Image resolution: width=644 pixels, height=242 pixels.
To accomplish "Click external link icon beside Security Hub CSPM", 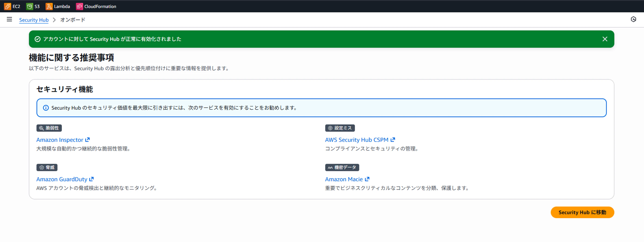I will [393, 140].
